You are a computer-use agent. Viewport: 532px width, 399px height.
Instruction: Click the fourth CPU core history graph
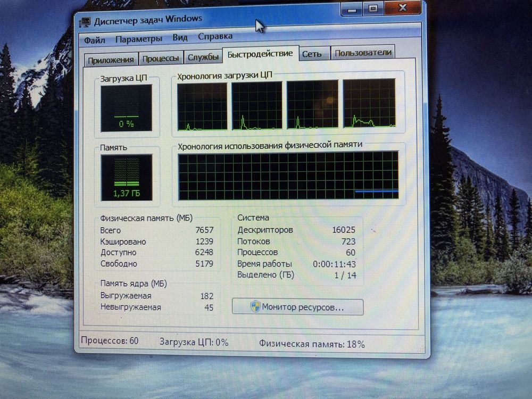point(369,103)
